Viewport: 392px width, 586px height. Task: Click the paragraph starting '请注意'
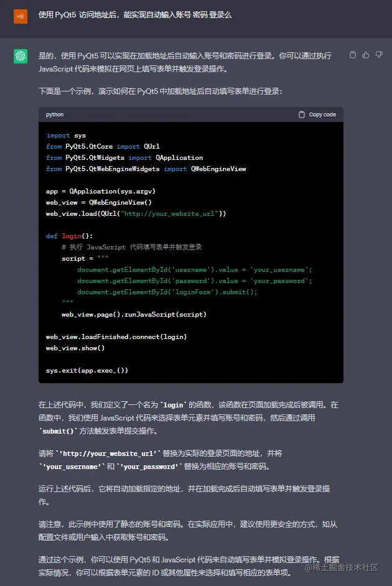tap(188, 531)
